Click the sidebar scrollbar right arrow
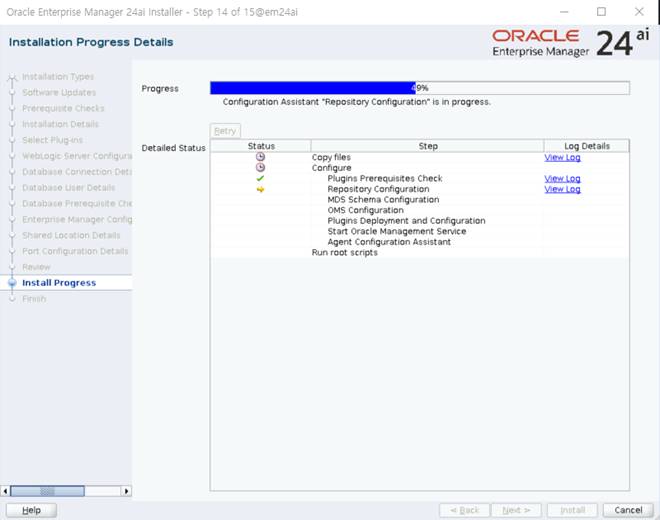660x520 pixels. tap(126, 491)
